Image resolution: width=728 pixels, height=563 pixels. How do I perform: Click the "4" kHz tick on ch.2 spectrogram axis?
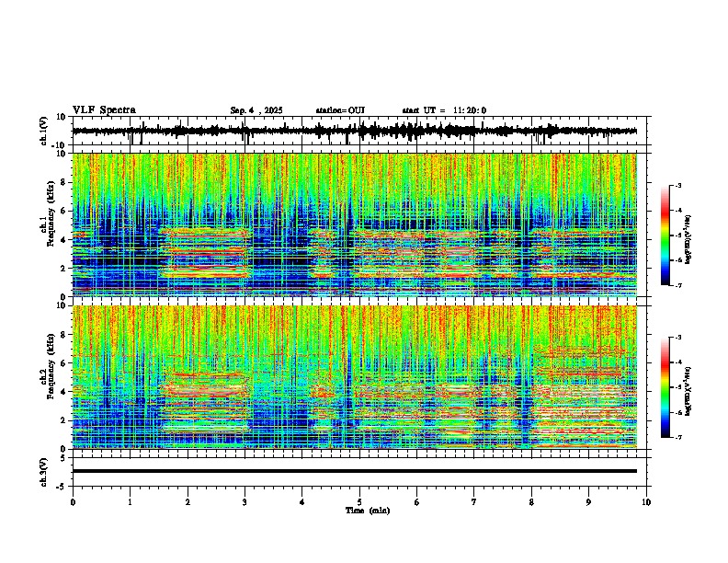click(64, 392)
